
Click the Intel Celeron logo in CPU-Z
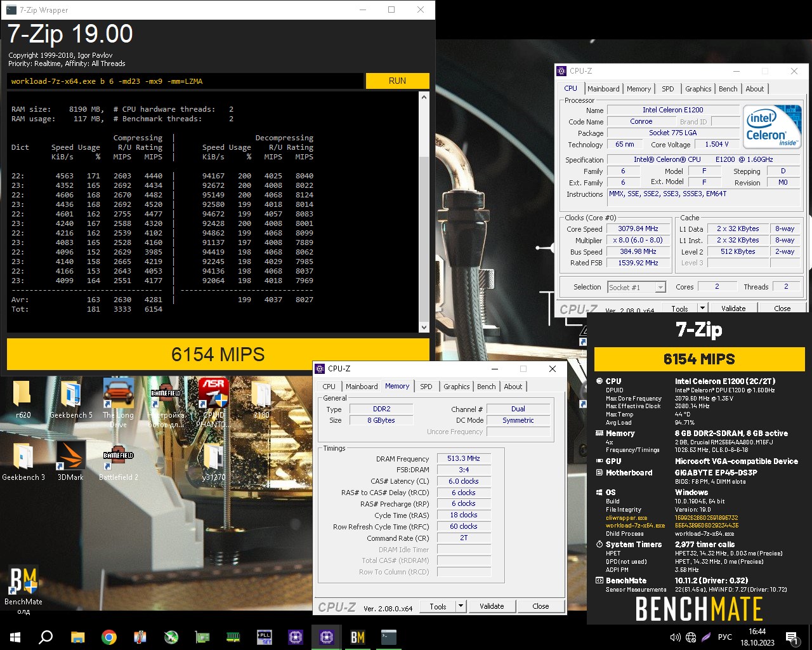point(772,128)
